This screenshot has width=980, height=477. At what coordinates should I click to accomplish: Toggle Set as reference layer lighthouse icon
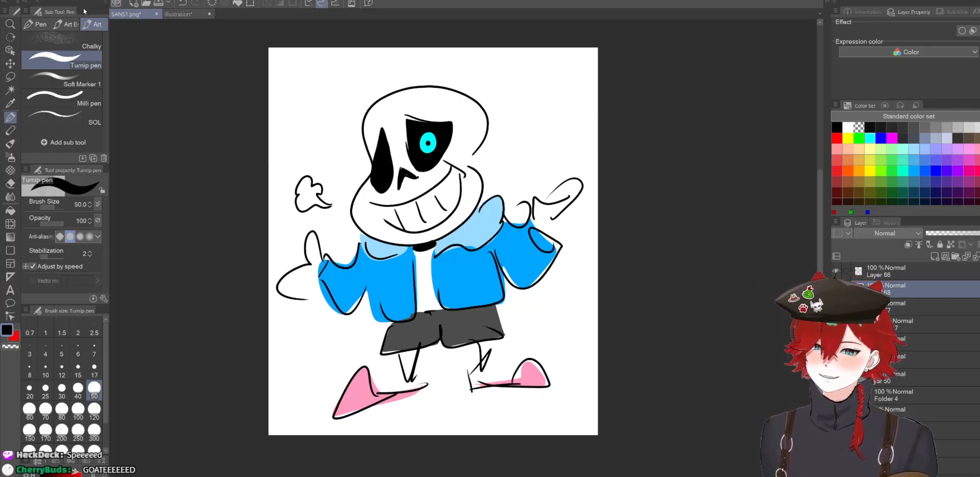click(919, 244)
